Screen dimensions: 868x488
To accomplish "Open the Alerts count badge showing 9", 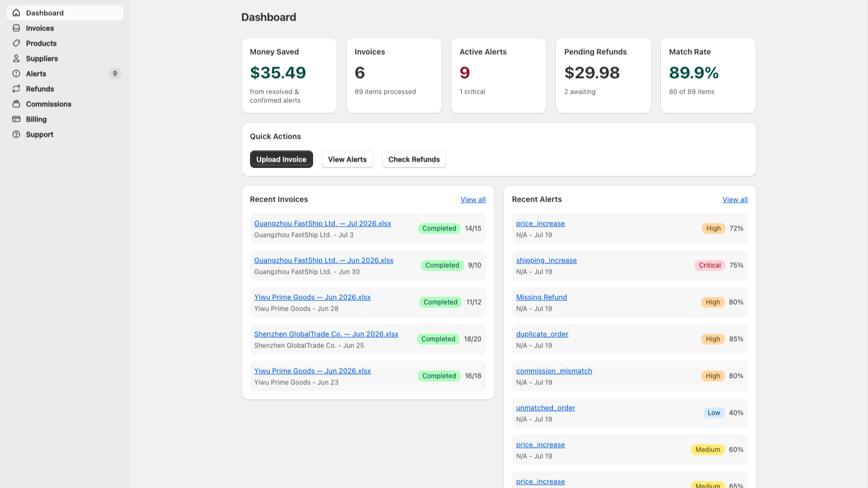I will 114,74.
